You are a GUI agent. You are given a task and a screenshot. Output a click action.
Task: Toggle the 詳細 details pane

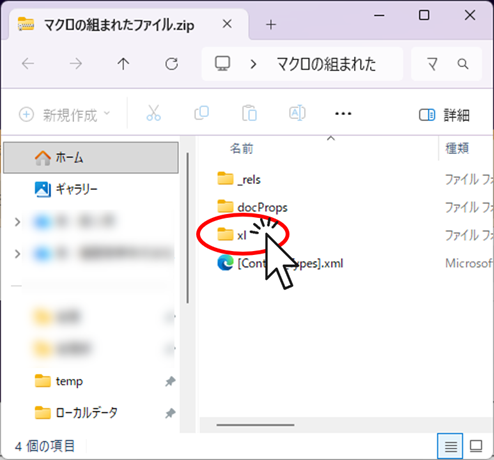(x=444, y=115)
